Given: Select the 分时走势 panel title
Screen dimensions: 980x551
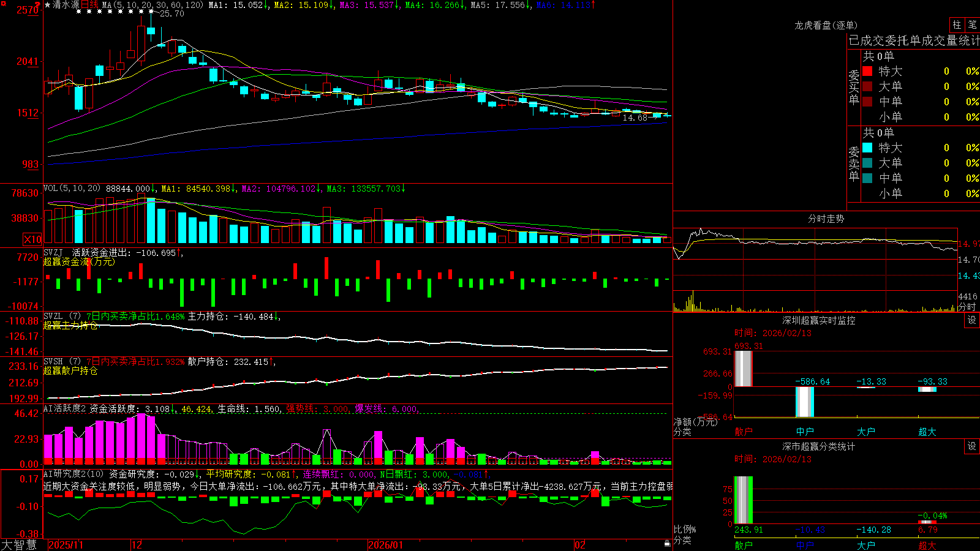Looking at the screenshot, I should (826, 219).
